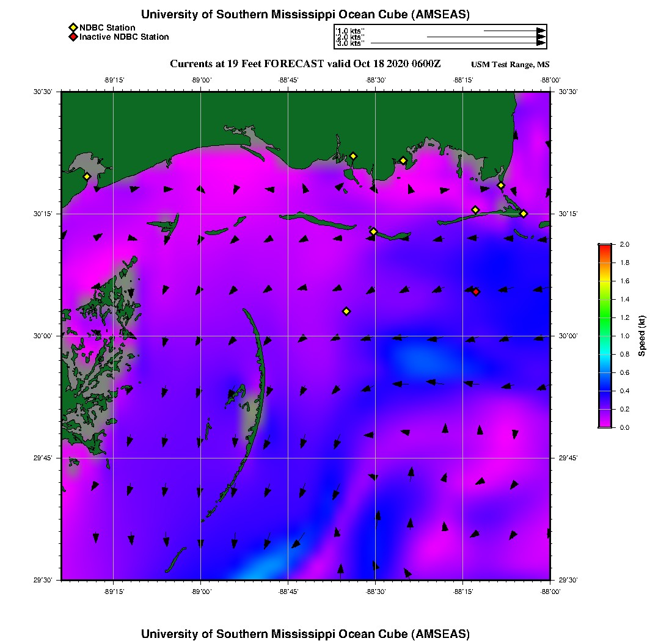Click the top Ocean Cube (AMSEAS) title
672x641 pixels.
[305, 14]
